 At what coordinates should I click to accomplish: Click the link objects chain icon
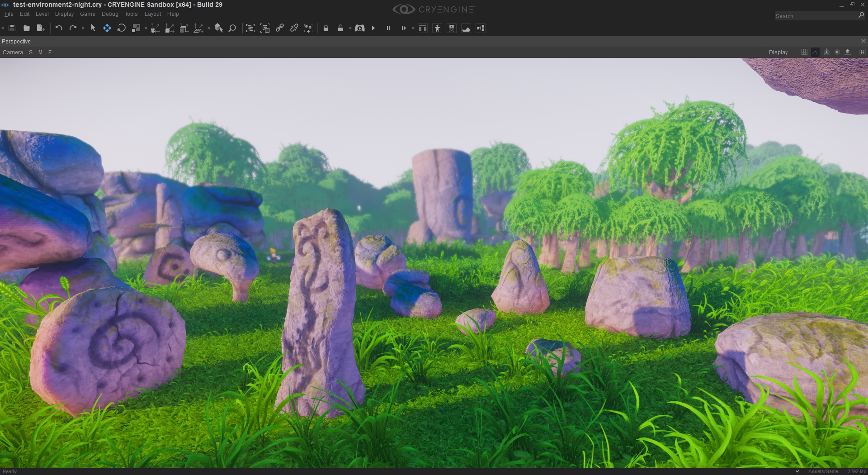[x=280, y=28]
